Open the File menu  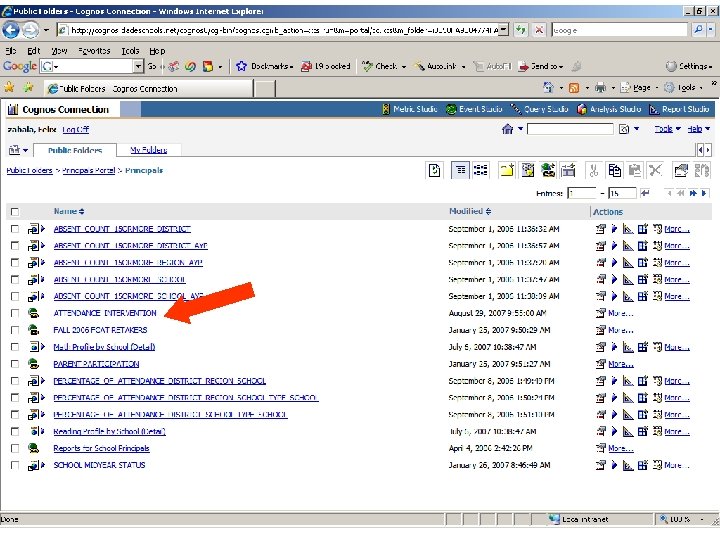click(10, 51)
